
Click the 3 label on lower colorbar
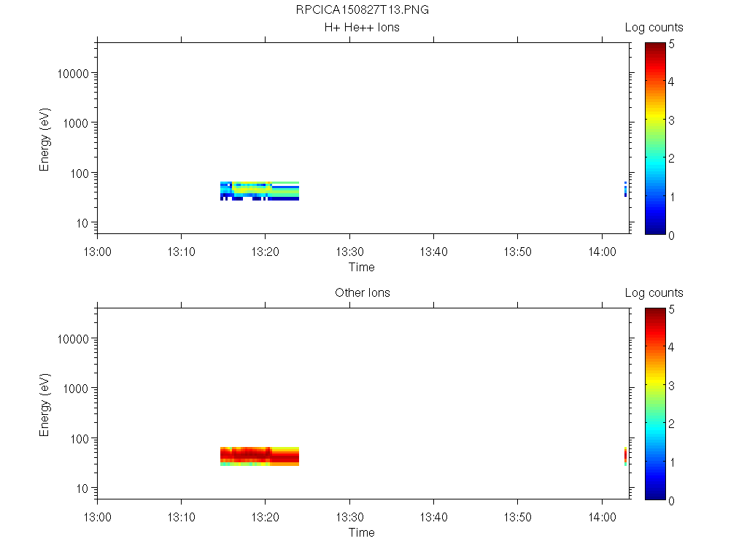pyautogui.click(x=671, y=386)
